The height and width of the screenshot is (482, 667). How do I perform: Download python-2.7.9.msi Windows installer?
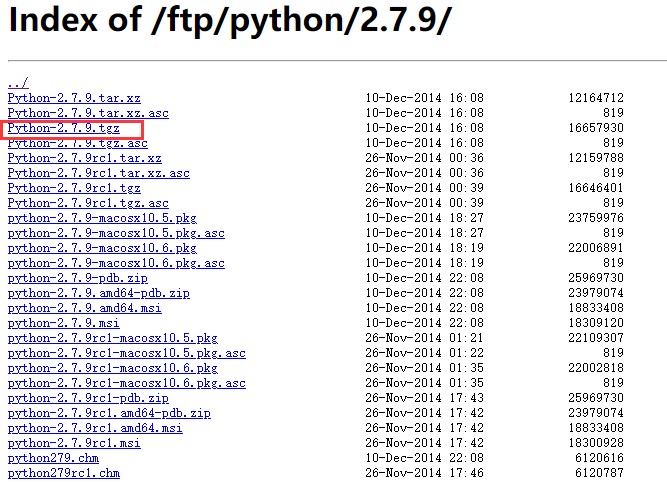coord(64,323)
